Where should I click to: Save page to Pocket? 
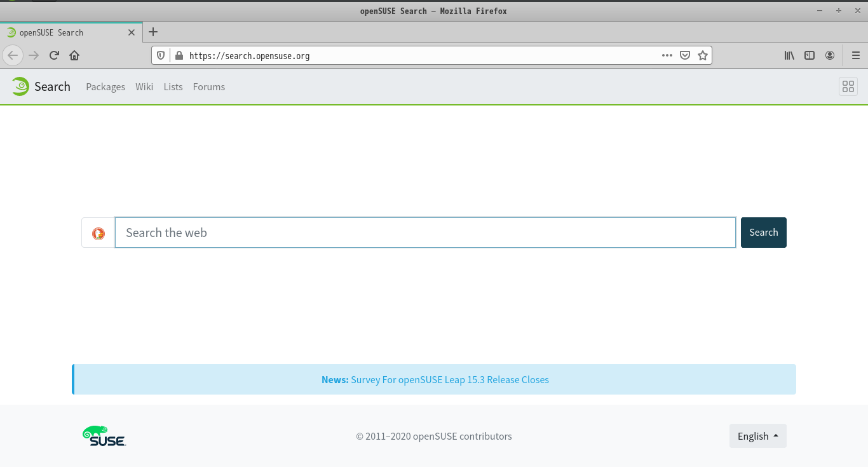click(x=685, y=55)
